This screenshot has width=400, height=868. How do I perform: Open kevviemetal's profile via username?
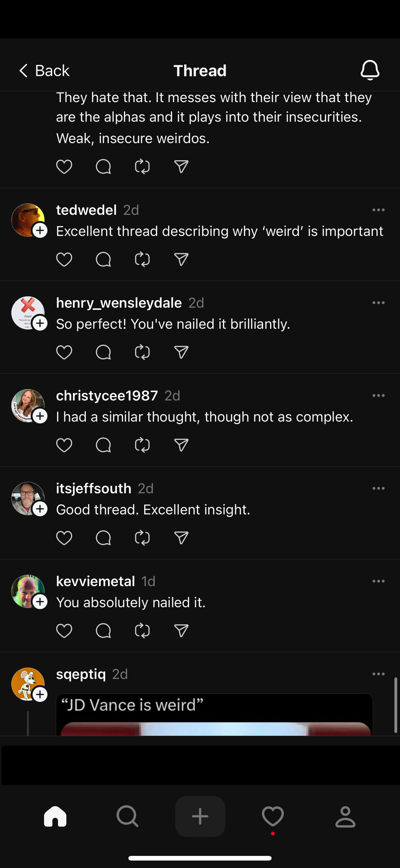(x=95, y=581)
